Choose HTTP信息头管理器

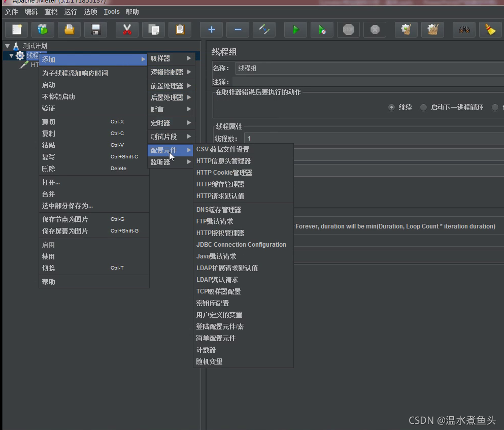243,161
